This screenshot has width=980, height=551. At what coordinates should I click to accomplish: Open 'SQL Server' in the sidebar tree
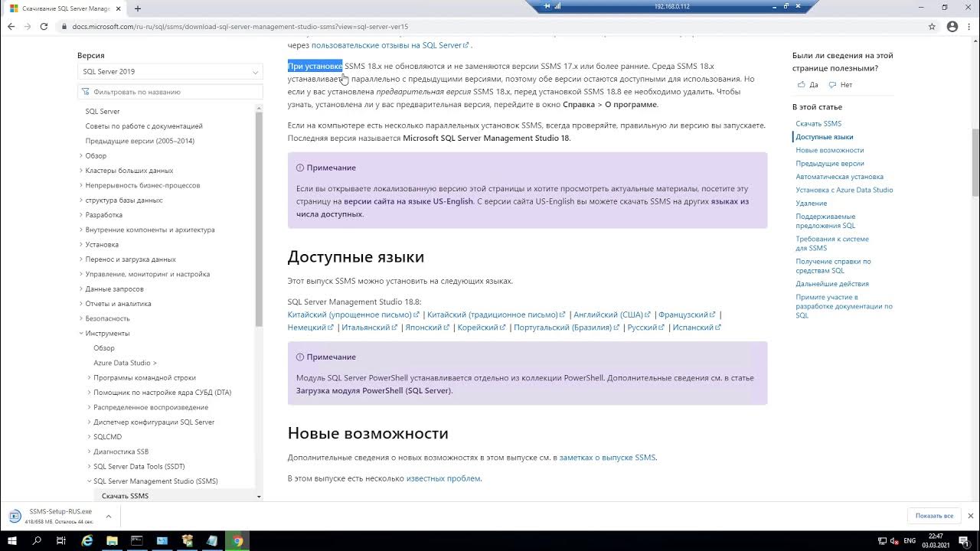[103, 112]
